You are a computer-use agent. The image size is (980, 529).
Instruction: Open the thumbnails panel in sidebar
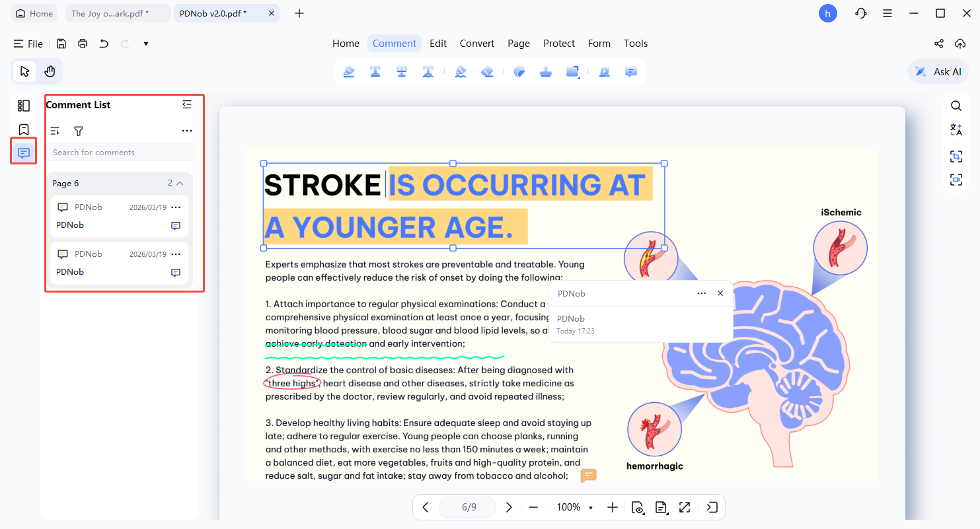[24, 106]
